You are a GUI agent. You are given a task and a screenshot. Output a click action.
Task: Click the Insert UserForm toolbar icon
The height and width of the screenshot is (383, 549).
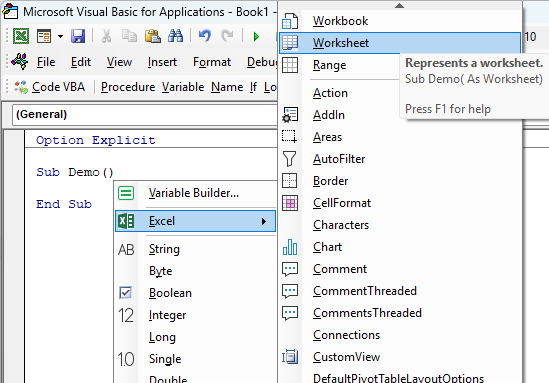tap(44, 36)
